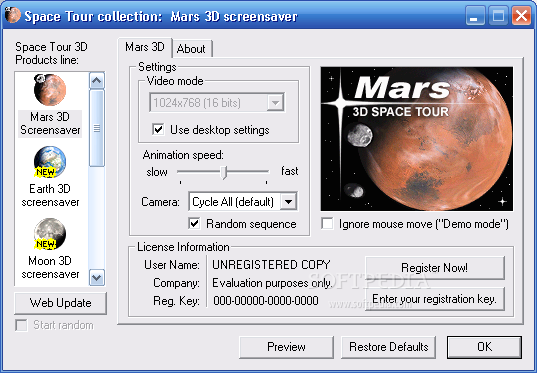This screenshot has height=373, width=537.
Task: Click the Mars icon in the title bar
Action: click(13, 15)
